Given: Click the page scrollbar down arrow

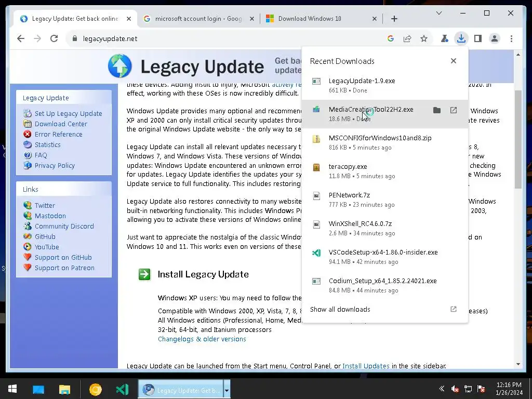Looking at the screenshot, I should click(518, 364).
